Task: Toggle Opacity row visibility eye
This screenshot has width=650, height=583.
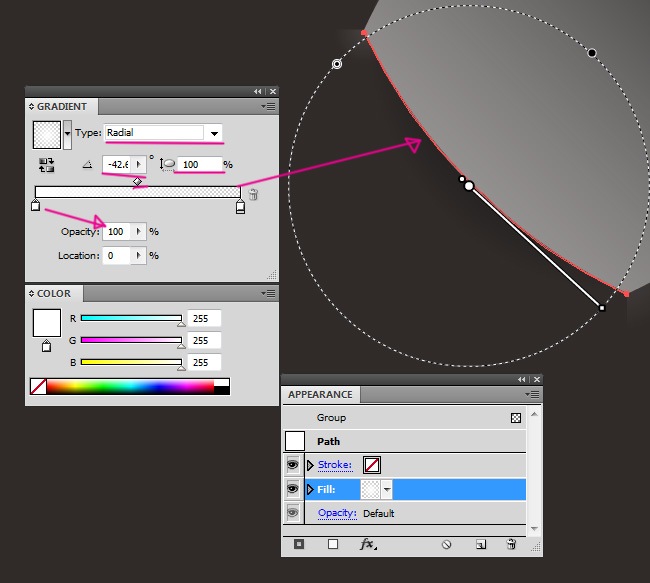Action: (x=294, y=513)
